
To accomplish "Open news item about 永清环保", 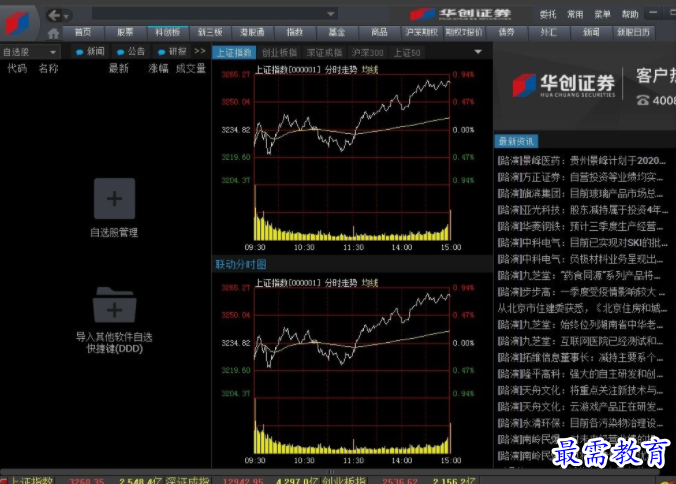I will (581, 423).
